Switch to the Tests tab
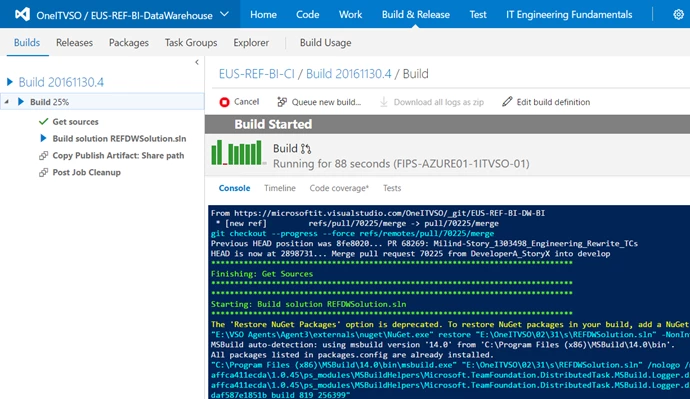 click(392, 188)
